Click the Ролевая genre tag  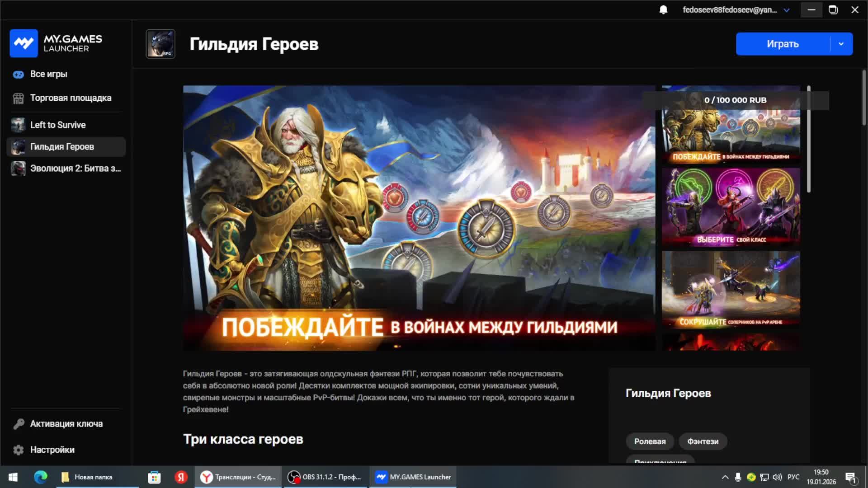coord(650,441)
